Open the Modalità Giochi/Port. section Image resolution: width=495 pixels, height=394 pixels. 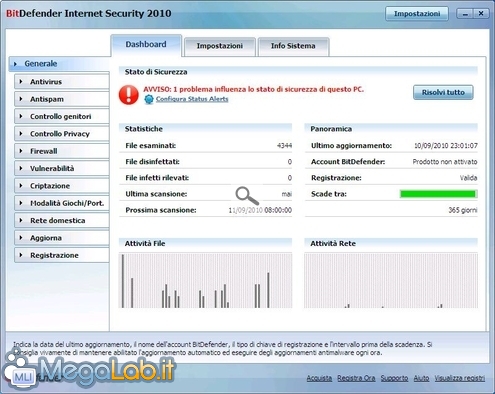[62, 203]
